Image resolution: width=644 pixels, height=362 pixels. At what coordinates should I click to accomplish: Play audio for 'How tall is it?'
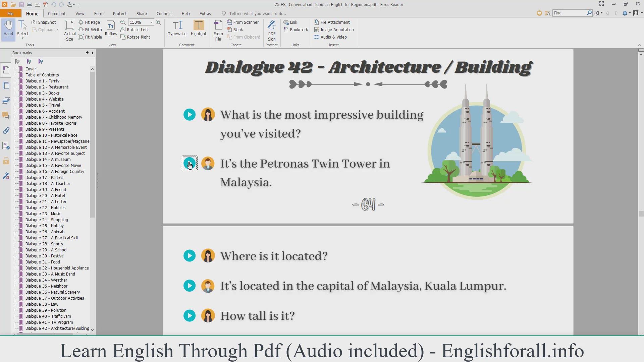[190, 315]
